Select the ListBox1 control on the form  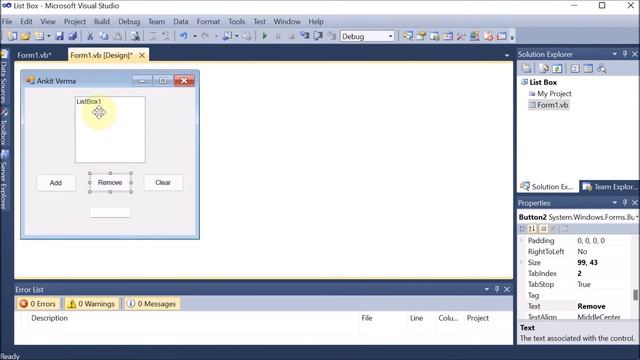pyautogui.click(x=110, y=130)
